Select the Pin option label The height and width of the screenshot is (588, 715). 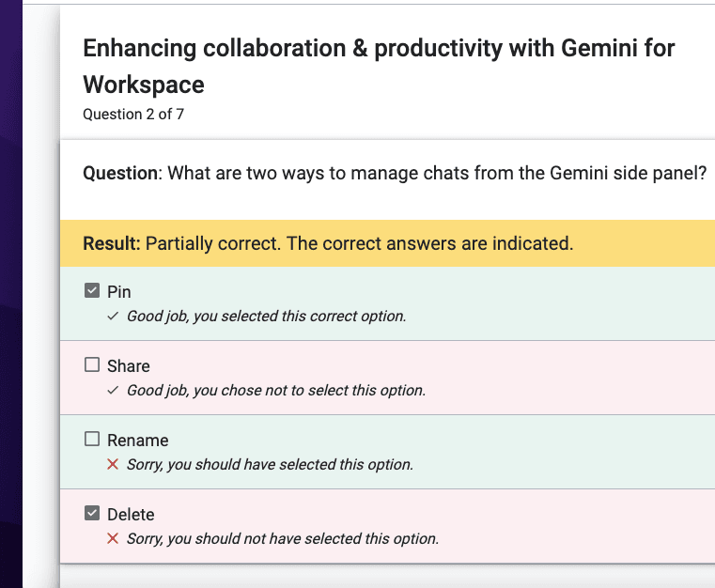pyautogui.click(x=119, y=292)
